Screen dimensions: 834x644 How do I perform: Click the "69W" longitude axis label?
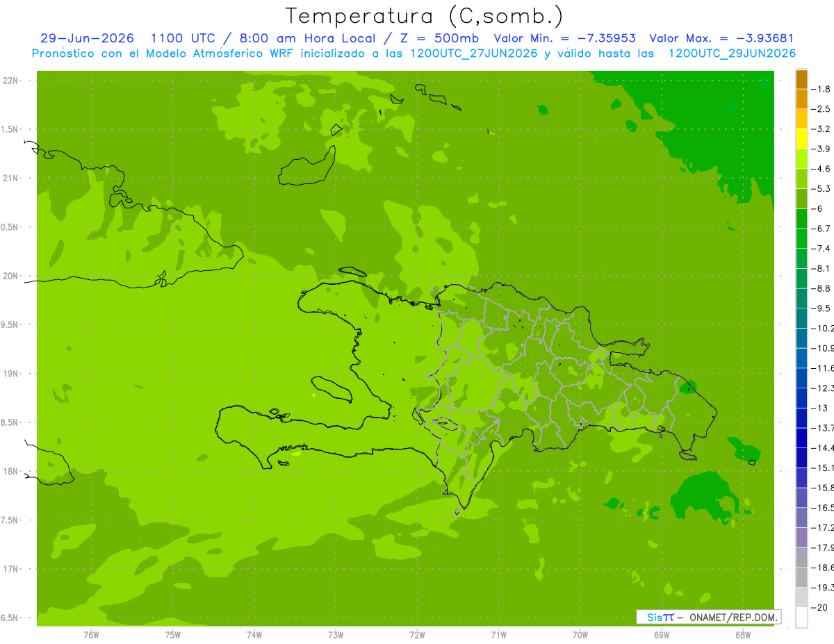662,635
